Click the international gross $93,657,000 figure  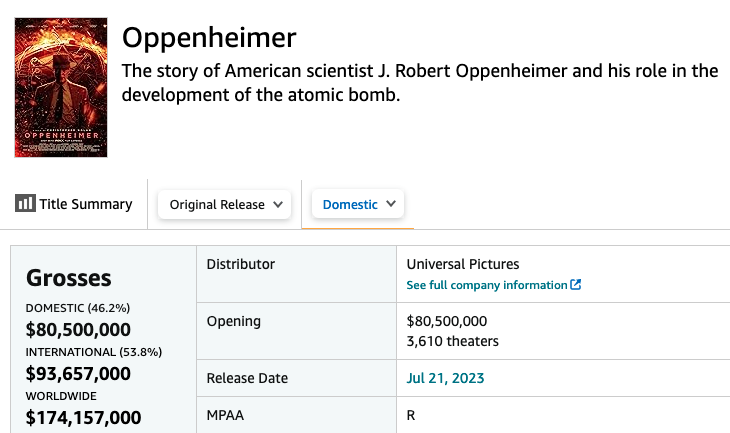[78, 374]
